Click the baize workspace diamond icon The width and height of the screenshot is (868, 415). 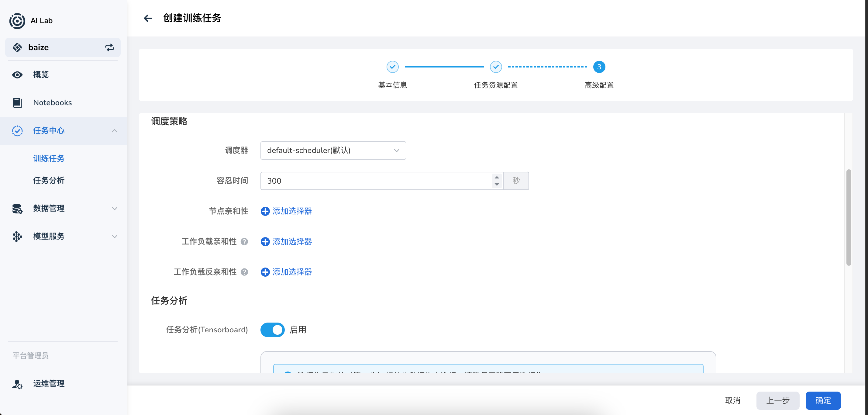[17, 47]
